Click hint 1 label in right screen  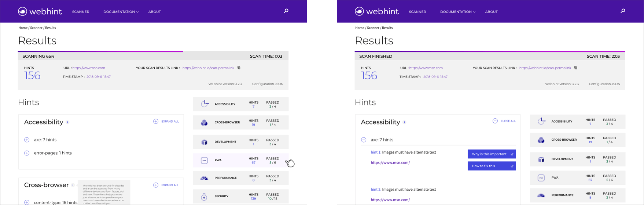(x=376, y=152)
